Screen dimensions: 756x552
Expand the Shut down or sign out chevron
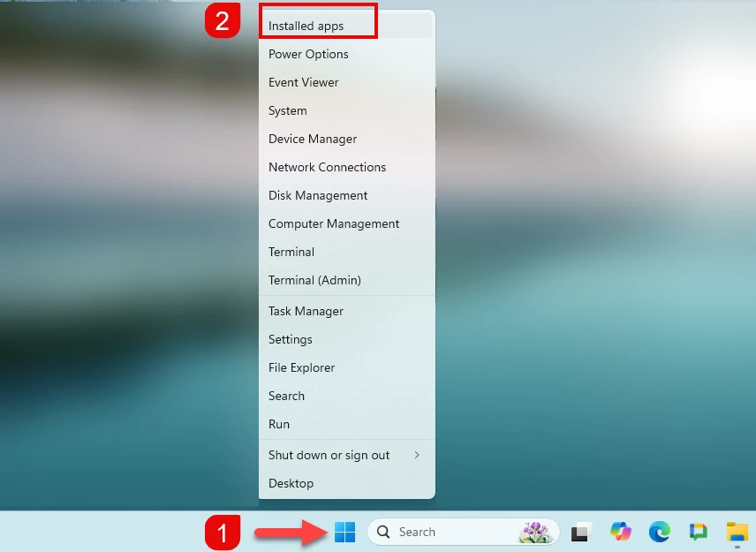coord(417,455)
